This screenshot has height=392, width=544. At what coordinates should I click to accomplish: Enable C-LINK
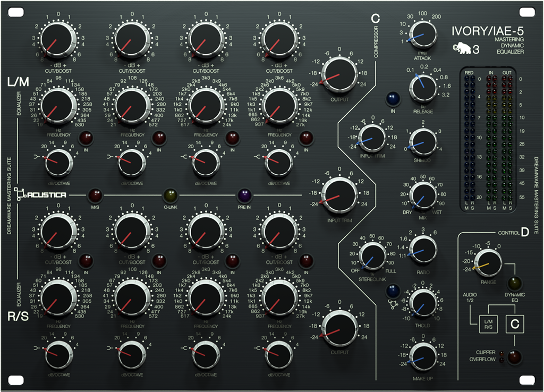(171, 195)
